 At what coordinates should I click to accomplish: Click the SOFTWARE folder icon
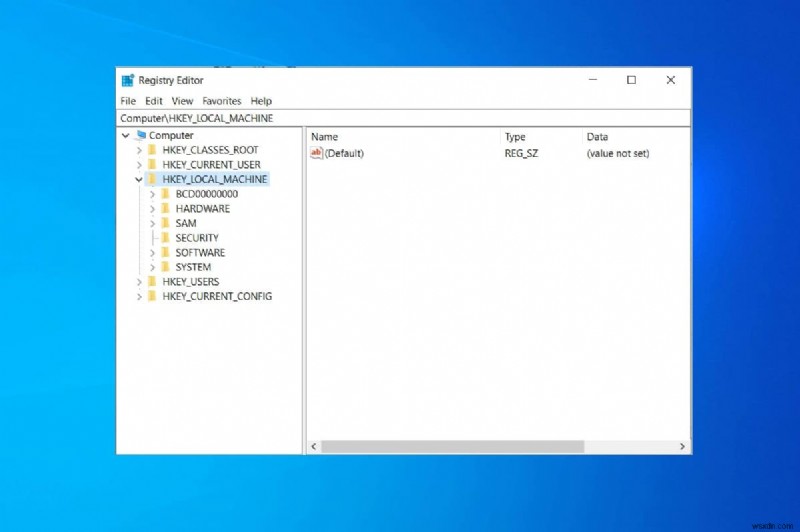pyautogui.click(x=165, y=252)
